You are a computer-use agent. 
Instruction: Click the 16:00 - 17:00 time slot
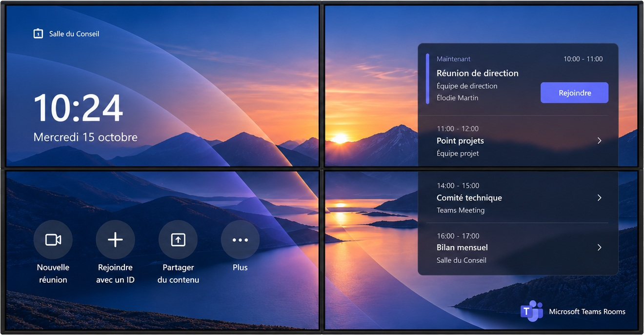458,236
